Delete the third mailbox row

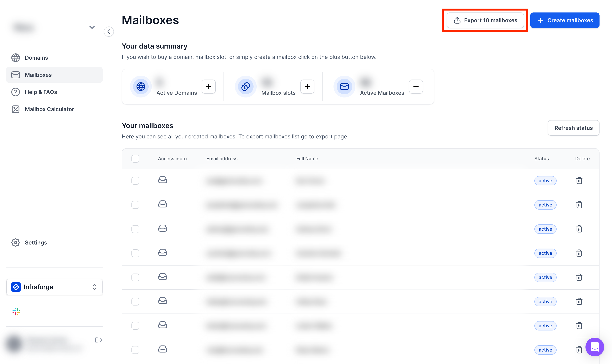tap(579, 229)
